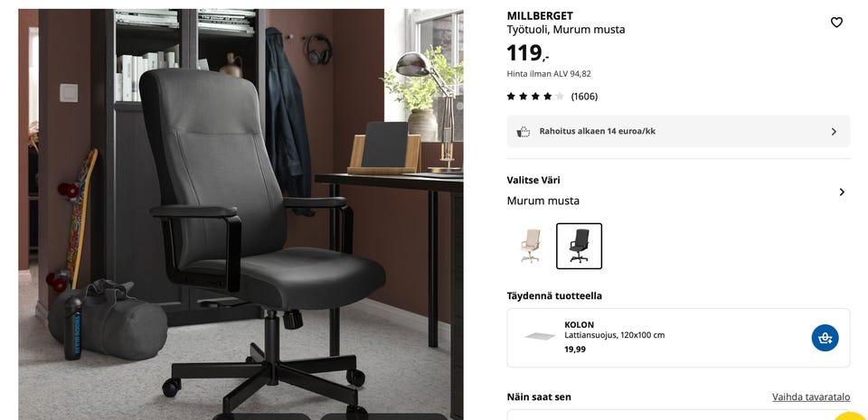Click the 119,- price text
This screenshot has width=868, height=420.
click(x=527, y=53)
